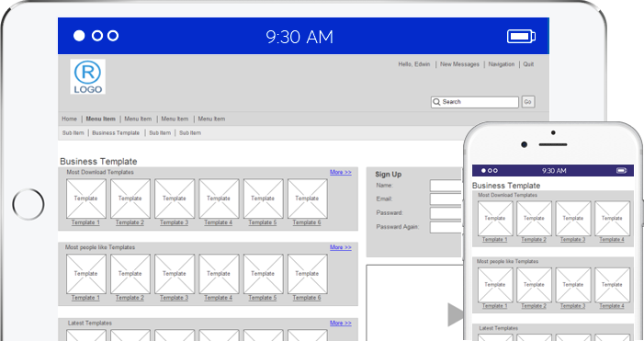Click Template 6 link in tablet Most people like
The width and height of the screenshot is (644, 341).
pyautogui.click(x=307, y=298)
